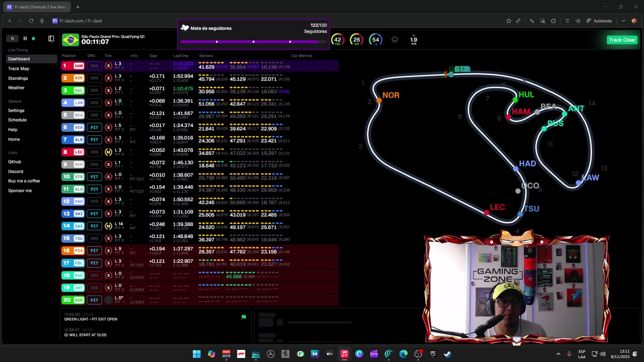Screen dimensions: 644x362
Task: Open Settings in sidebar
Action: (x=16, y=110)
